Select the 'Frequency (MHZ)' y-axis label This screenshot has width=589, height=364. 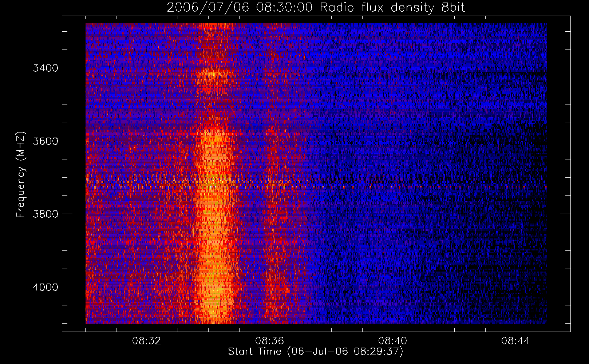(x=21, y=175)
